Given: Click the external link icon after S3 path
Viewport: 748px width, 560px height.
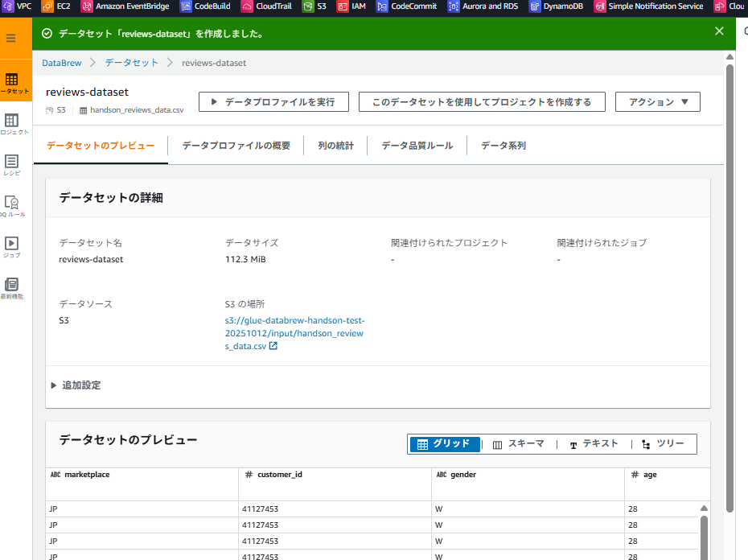Looking at the screenshot, I should click(x=273, y=346).
